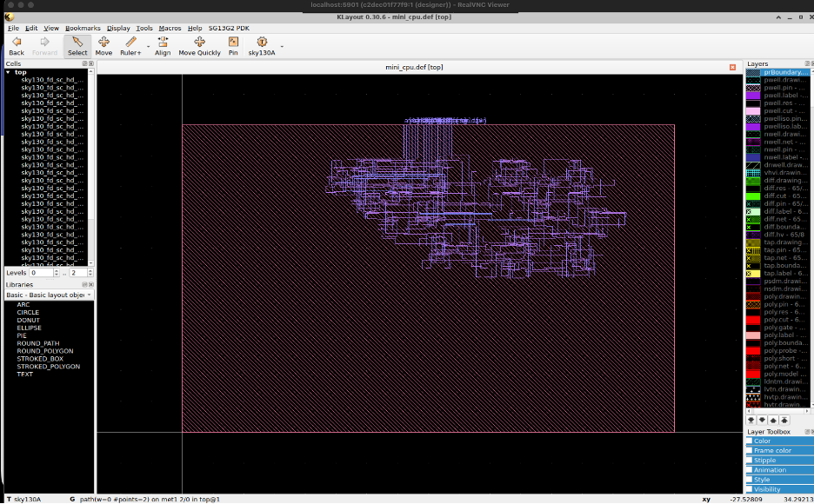814x504 pixels.
Task: Open the Bookmarks menu
Action: tap(83, 28)
